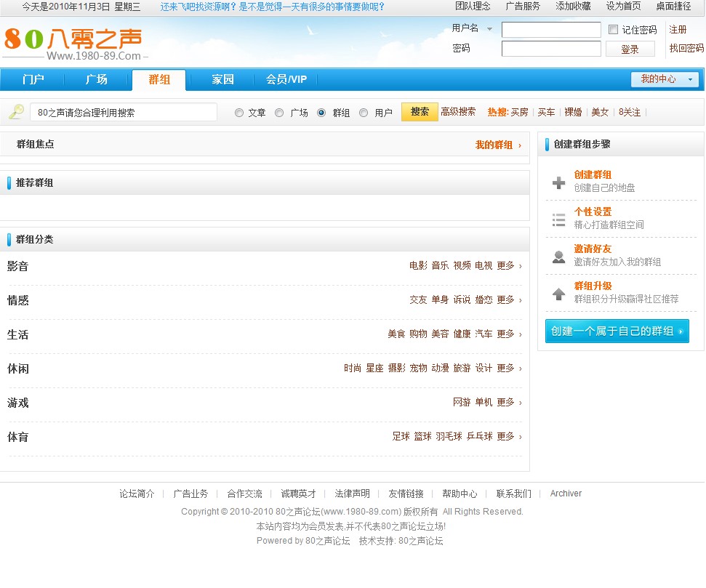This screenshot has height=588, width=706.
Task: Click 创建一个属于自己的群组 button
Action: click(617, 331)
